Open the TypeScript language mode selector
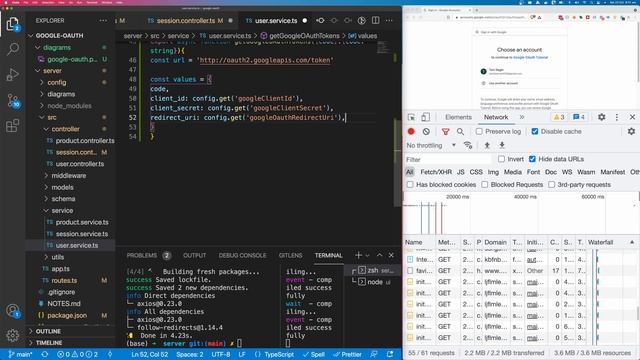The width and height of the screenshot is (640, 360). (x=279, y=354)
